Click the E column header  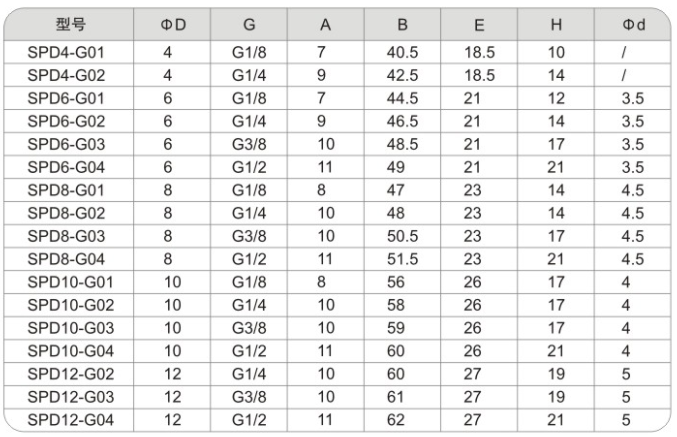479,25
